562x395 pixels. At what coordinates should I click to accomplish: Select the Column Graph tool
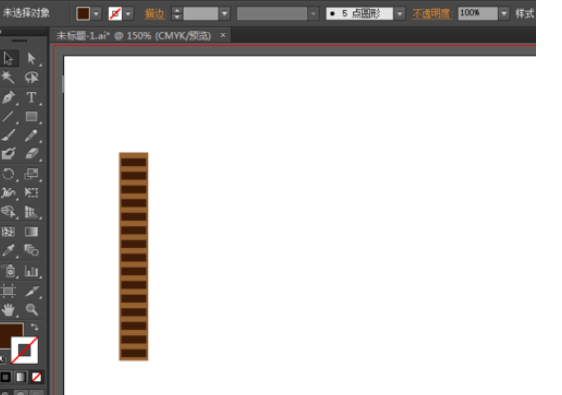click(x=32, y=271)
